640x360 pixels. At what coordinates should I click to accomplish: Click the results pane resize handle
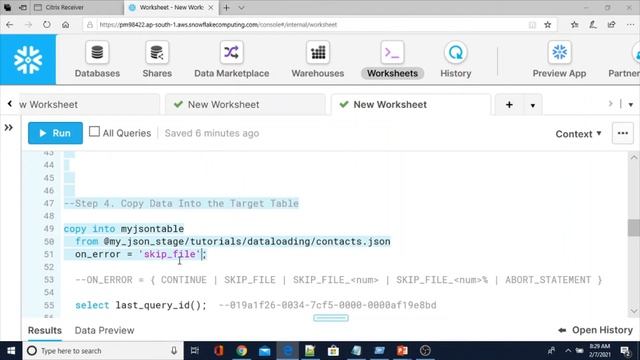[331, 318]
